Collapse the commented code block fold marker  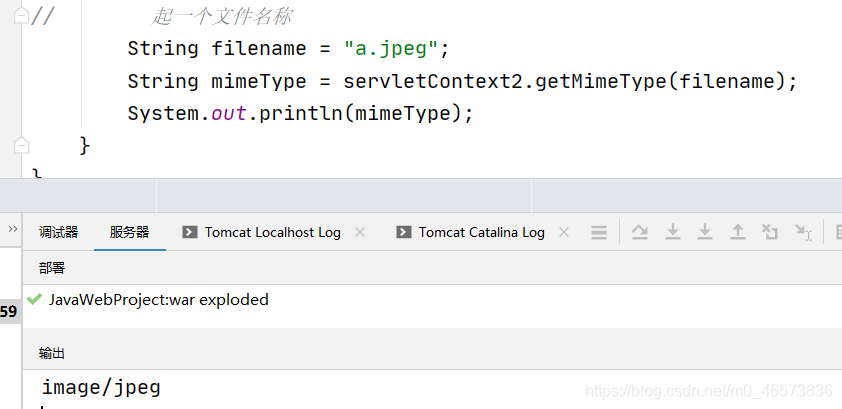(21, 17)
